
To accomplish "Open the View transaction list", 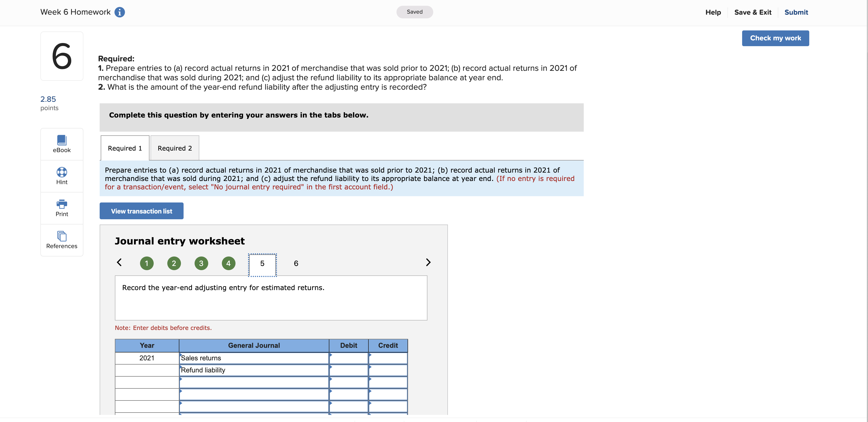I will point(141,211).
